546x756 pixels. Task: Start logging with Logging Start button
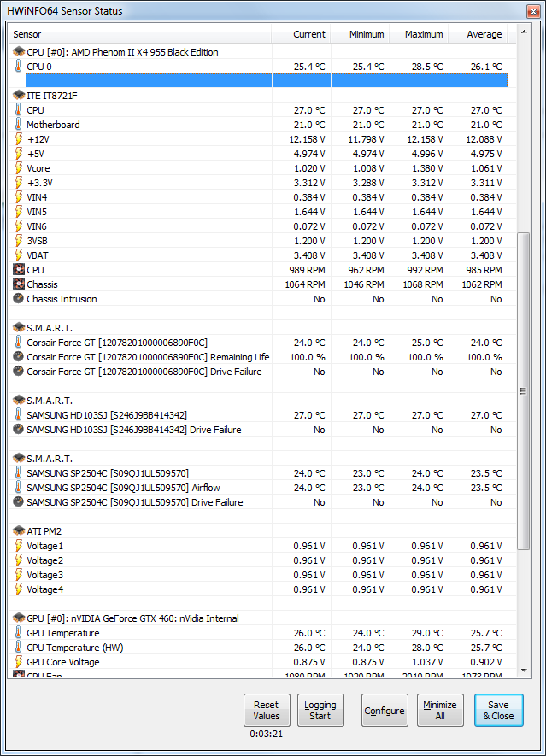(x=320, y=710)
